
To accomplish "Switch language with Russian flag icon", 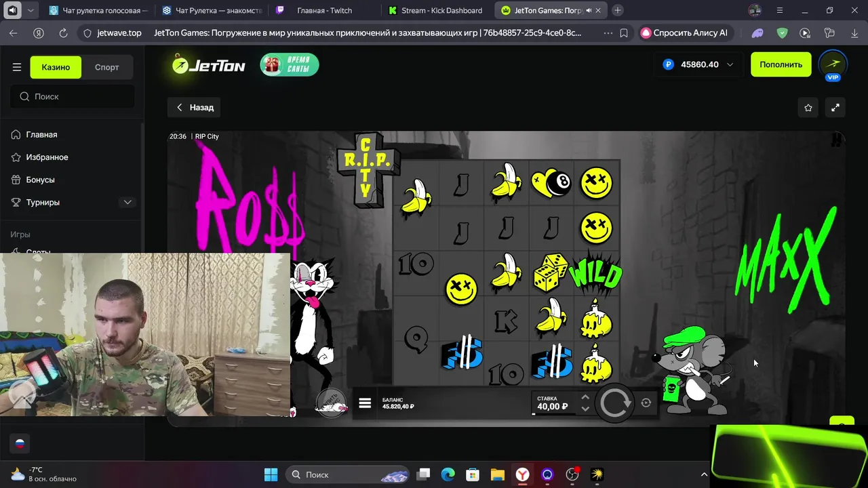I will [20, 444].
